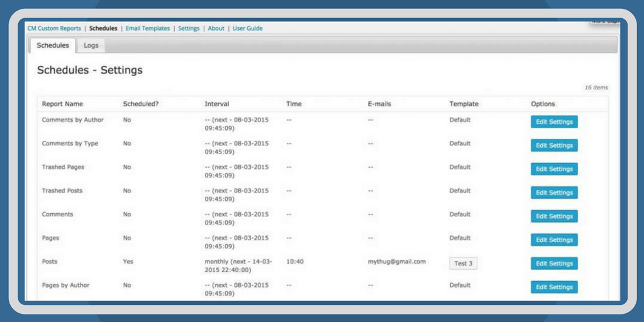Click the Scheduled? column header
Image resolution: width=644 pixels, height=322 pixels.
coord(141,104)
